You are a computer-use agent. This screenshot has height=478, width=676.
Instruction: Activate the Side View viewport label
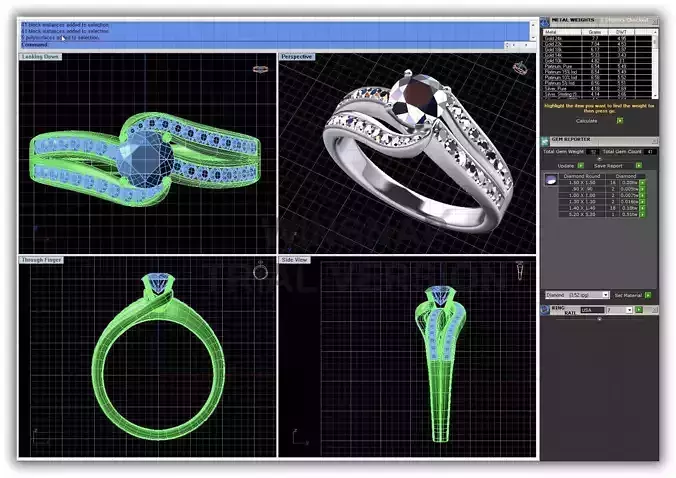(x=294, y=260)
